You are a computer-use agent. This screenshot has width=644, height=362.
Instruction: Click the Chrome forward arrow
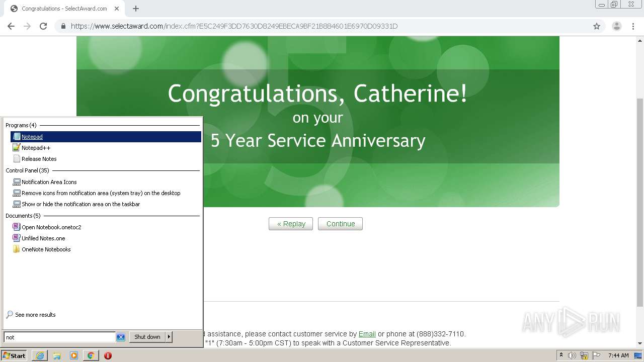coord(27,26)
